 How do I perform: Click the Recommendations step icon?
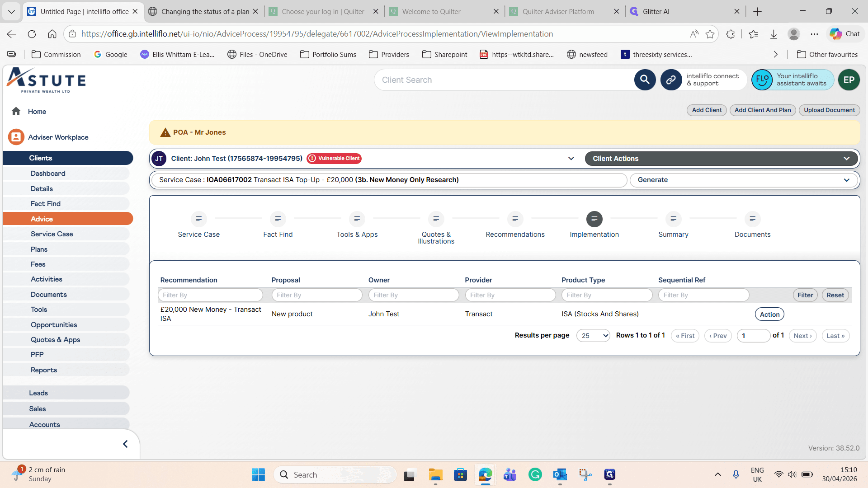(x=515, y=219)
